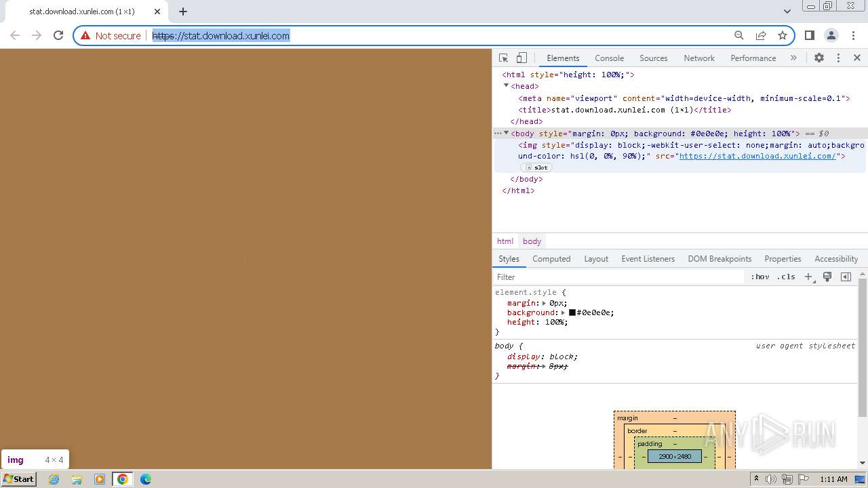Toggle computed styles sidebar icon
This screenshot has height=488, width=868.
tap(846, 277)
